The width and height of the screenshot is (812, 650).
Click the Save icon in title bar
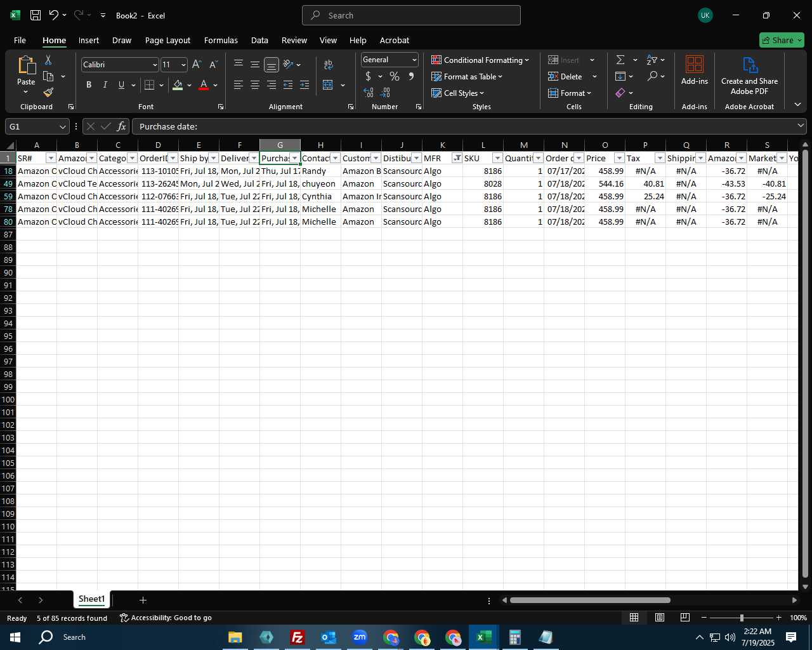click(x=36, y=15)
